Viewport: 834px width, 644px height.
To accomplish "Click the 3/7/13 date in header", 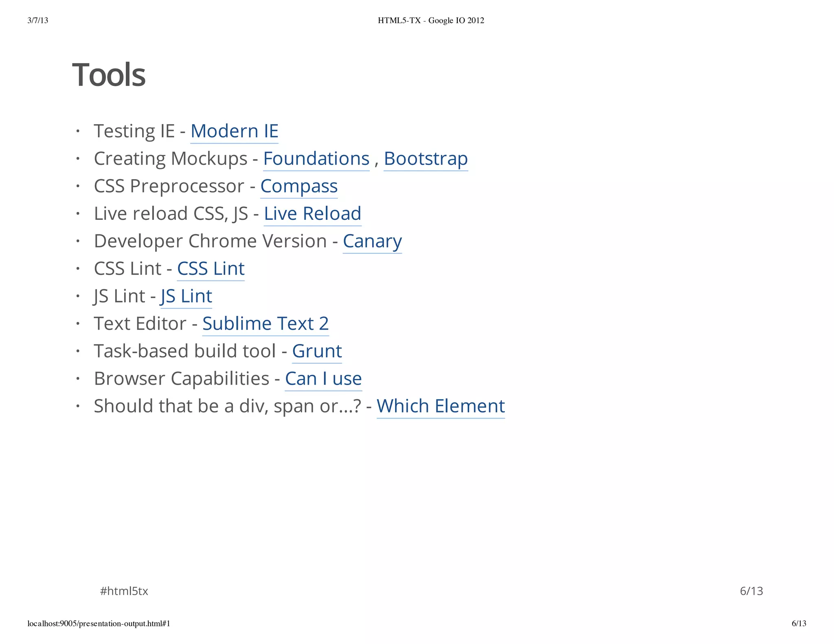I will coord(37,20).
